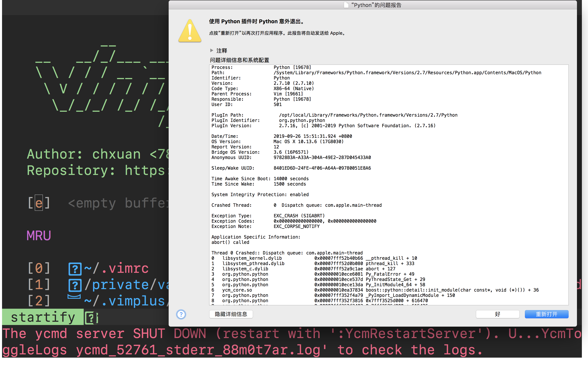Click the MRU section heading

click(x=39, y=235)
